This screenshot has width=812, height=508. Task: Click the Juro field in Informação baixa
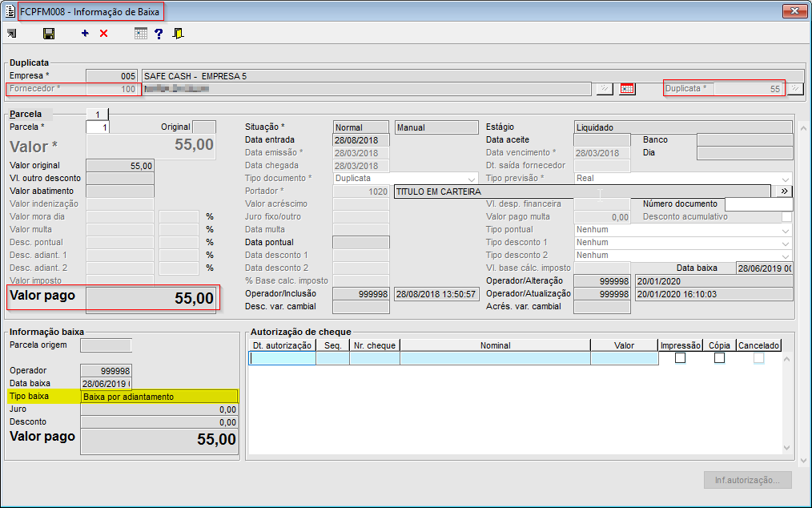tap(159, 409)
